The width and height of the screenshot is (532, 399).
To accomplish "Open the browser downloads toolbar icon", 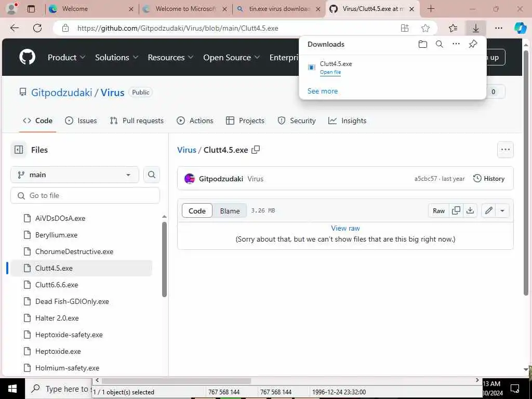I will pos(476,28).
